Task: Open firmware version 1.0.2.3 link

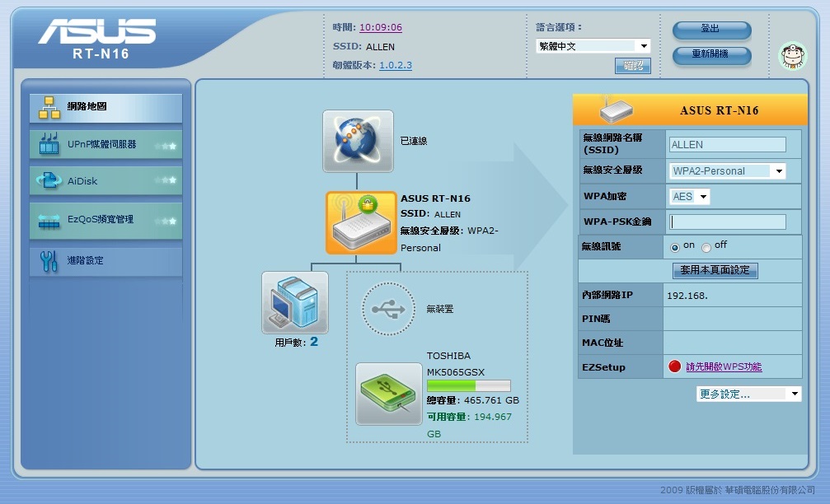Action: (396, 65)
